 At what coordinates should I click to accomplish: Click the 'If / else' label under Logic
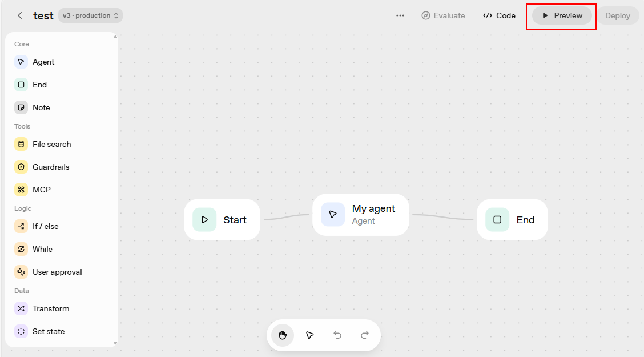(45, 226)
